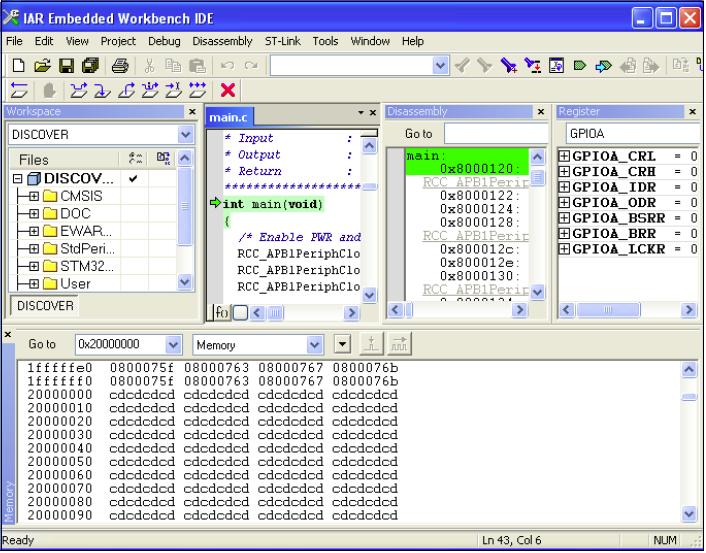The height and width of the screenshot is (553, 706).
Task: Click disassembly address 0x8000124
Action: point(480,209)
